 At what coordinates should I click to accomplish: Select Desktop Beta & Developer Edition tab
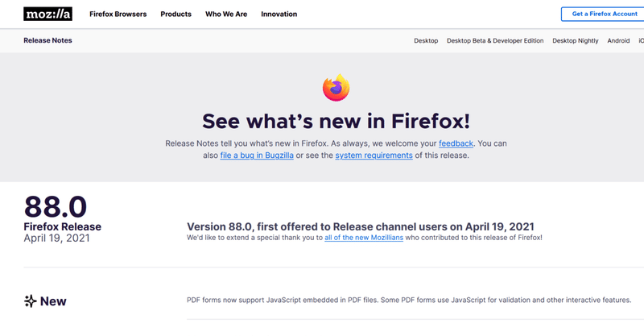pos(495,41)
